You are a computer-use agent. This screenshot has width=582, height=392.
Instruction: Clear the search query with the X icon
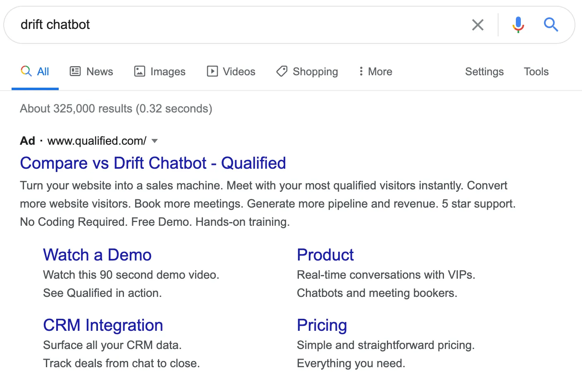click(477, 25)
